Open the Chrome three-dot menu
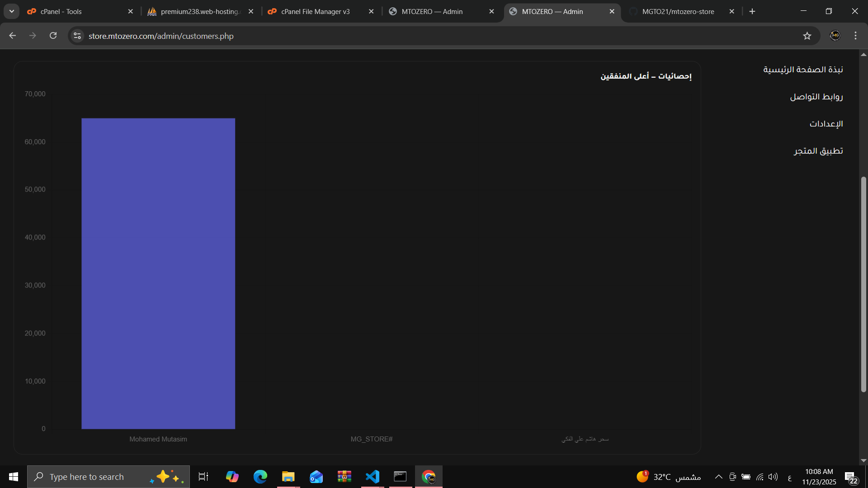The height and width of the screenshot is (488, 868). point(855,36)
